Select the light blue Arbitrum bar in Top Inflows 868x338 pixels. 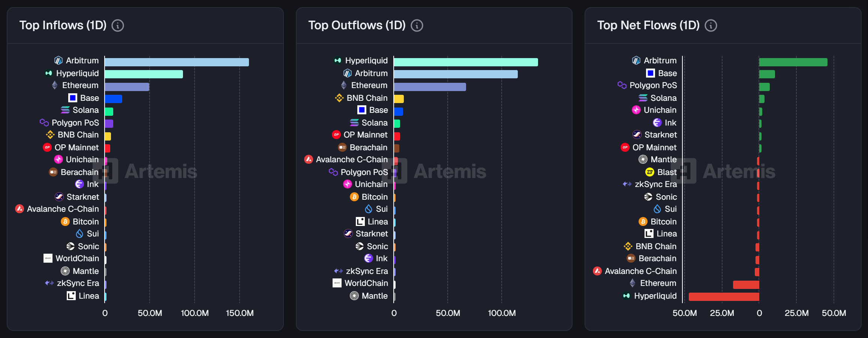pyautogui.click(x=177, y=62)
